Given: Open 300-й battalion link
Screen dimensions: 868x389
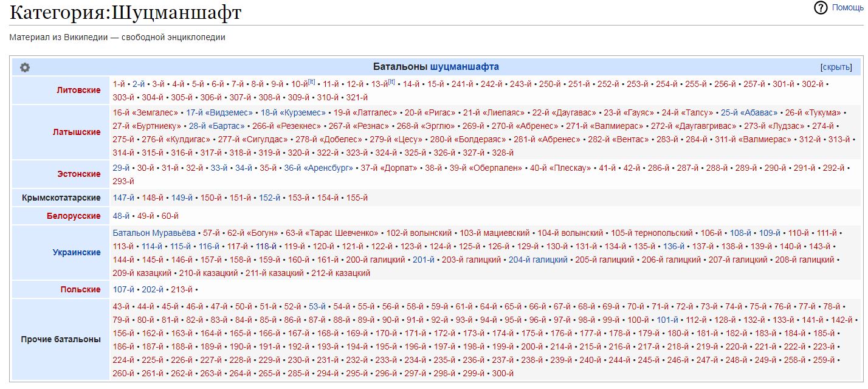Looking at the screenshot, I should tap(503, 373).
